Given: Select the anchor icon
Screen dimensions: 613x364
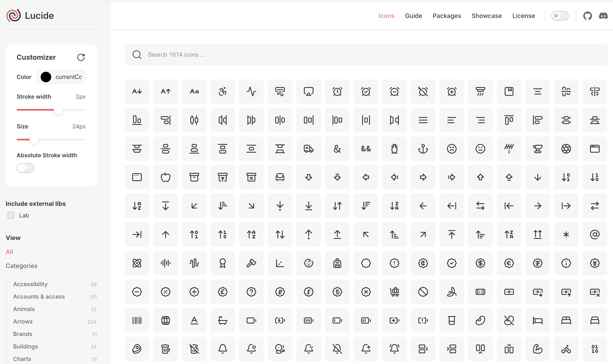Looking at the screenshot, I should pos(423,149).
